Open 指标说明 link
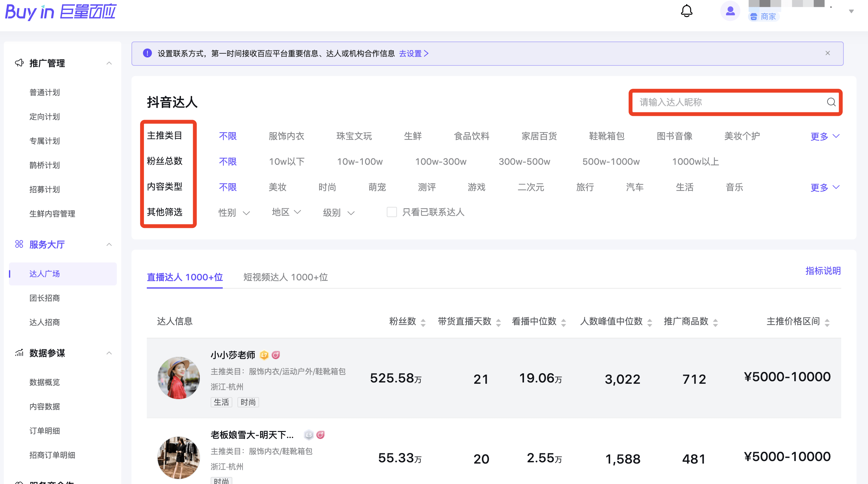 pos(823,271)
